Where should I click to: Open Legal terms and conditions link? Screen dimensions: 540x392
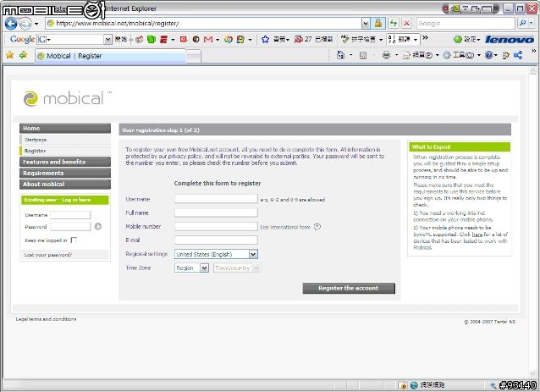pos(46,319)
